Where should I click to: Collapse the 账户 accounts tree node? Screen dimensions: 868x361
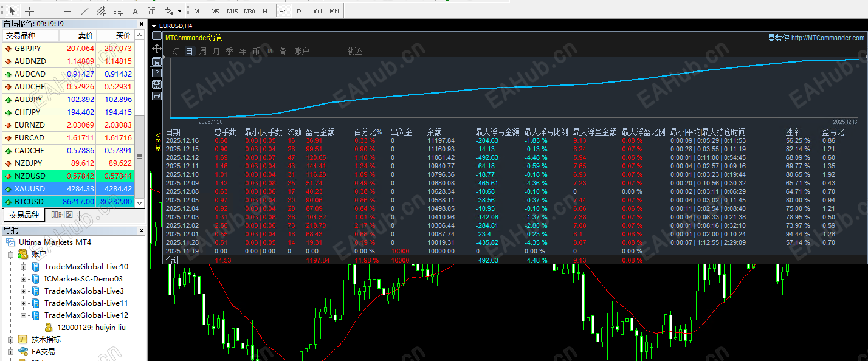11,254
